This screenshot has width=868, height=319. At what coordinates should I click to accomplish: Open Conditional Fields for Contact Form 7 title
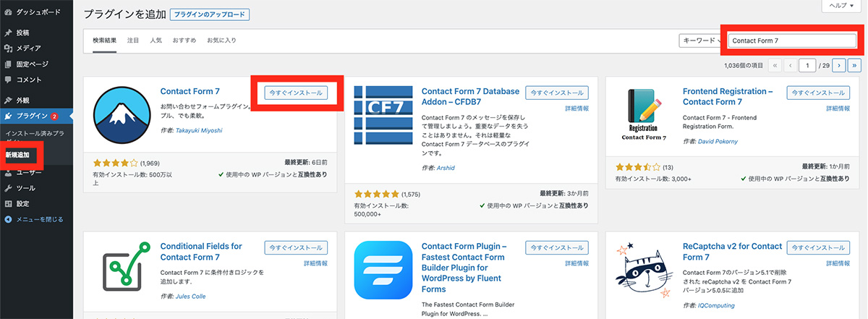pyautogui.click(x=202, y=252)
